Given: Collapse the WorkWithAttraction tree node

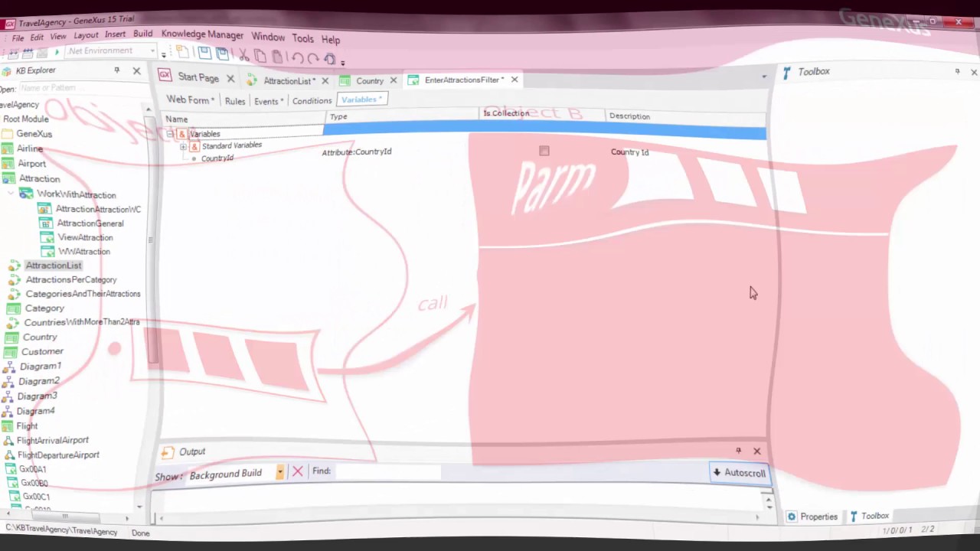Looking at the screenshot, I should point(11,194).
